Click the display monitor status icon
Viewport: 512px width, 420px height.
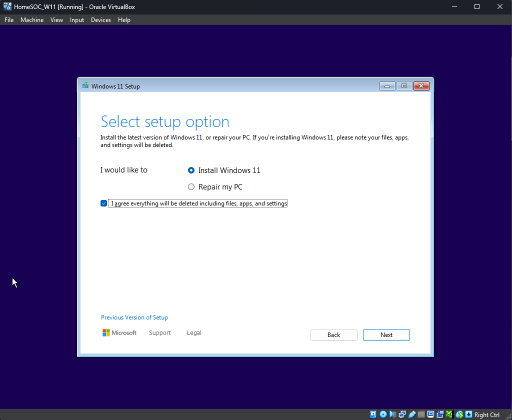(430, 414)
